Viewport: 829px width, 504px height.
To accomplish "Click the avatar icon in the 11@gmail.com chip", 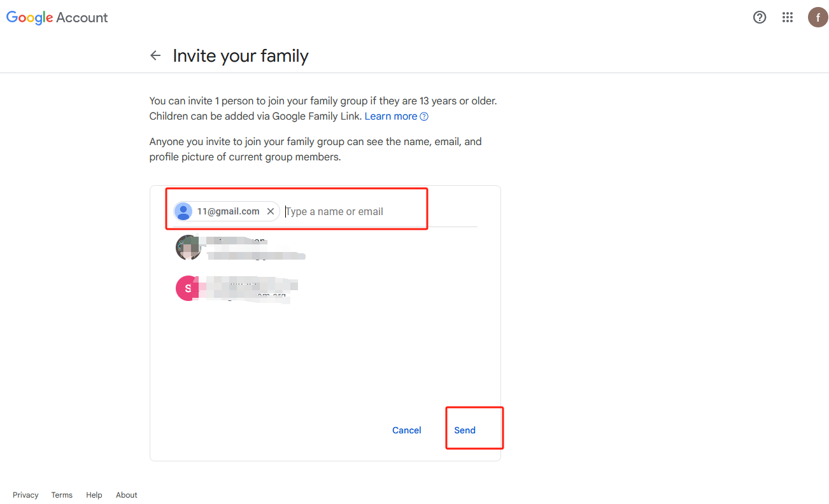I will [x=184, y=211].
